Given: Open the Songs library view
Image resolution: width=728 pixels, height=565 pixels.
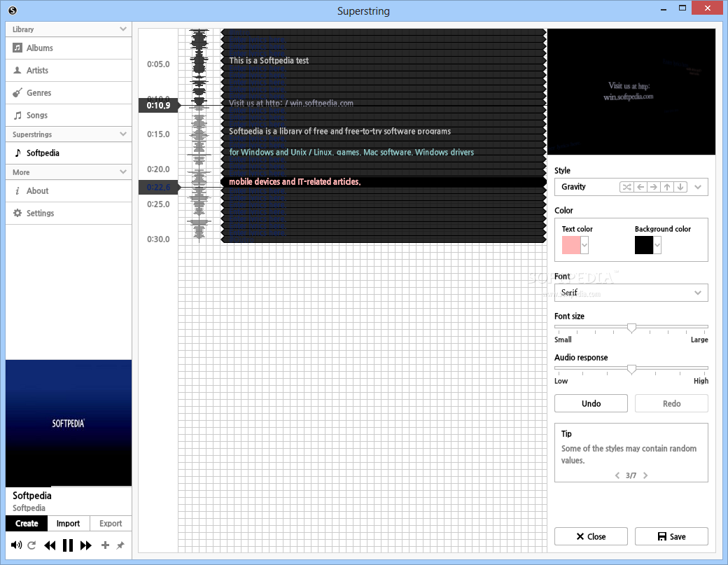Looking at the screenshot, I should pyautogui.click(x=69, y=115).
